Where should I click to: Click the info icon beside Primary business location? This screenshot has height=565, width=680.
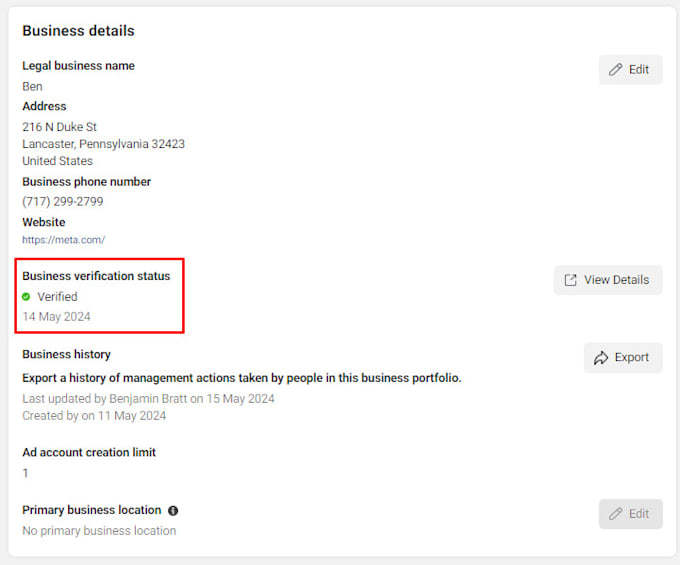[x=173, y=510]
